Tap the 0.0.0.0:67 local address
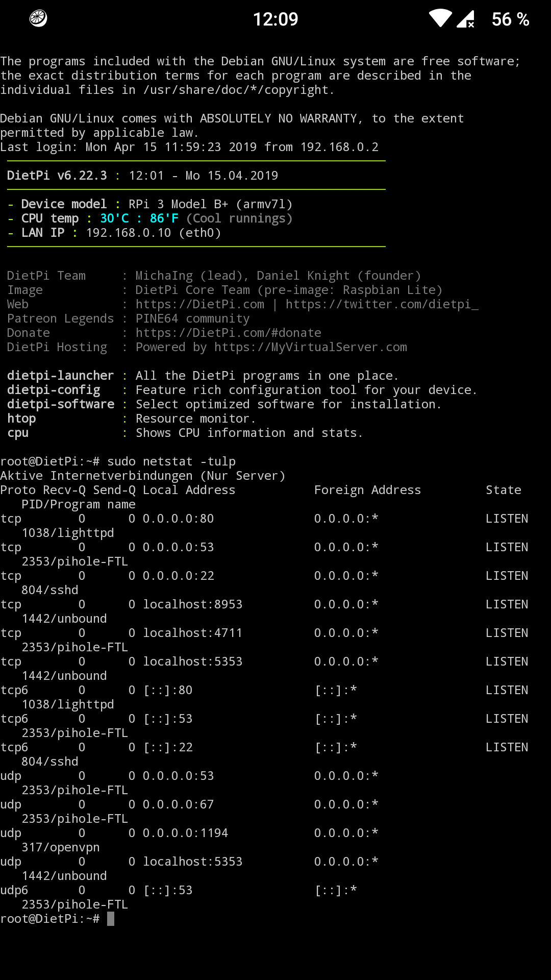Viewport: 551px width, 980px height. [179, 804]
